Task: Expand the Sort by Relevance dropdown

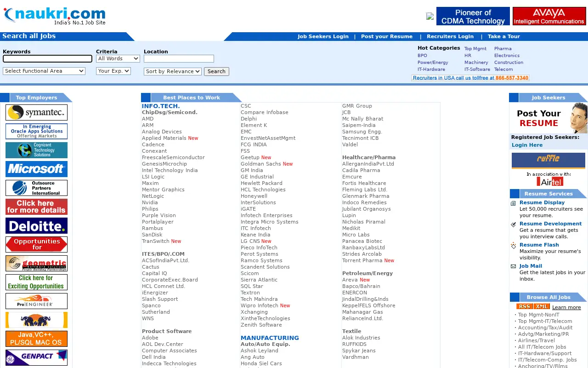Action: pos(173,71)
